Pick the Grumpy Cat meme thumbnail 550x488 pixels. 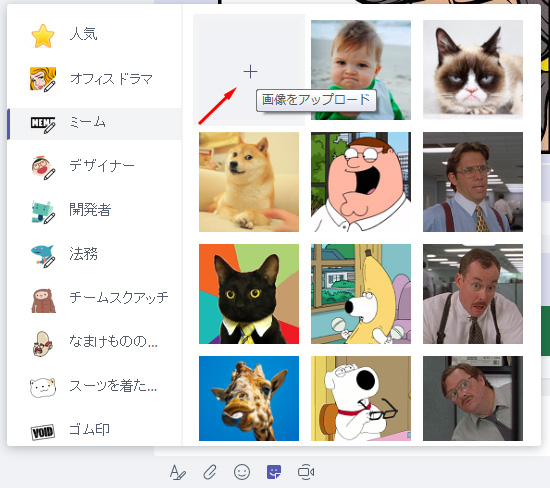tap(473, 70)
